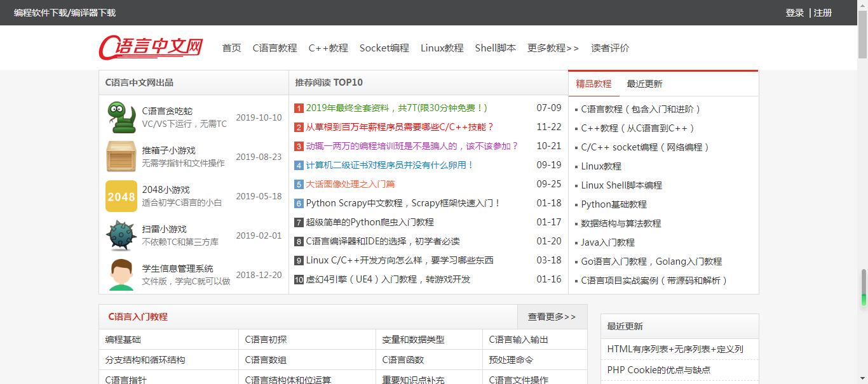Open 查看更多>> for C语言入门教程
This screenshot has height=384, width=868.
[x=552, y=317]
